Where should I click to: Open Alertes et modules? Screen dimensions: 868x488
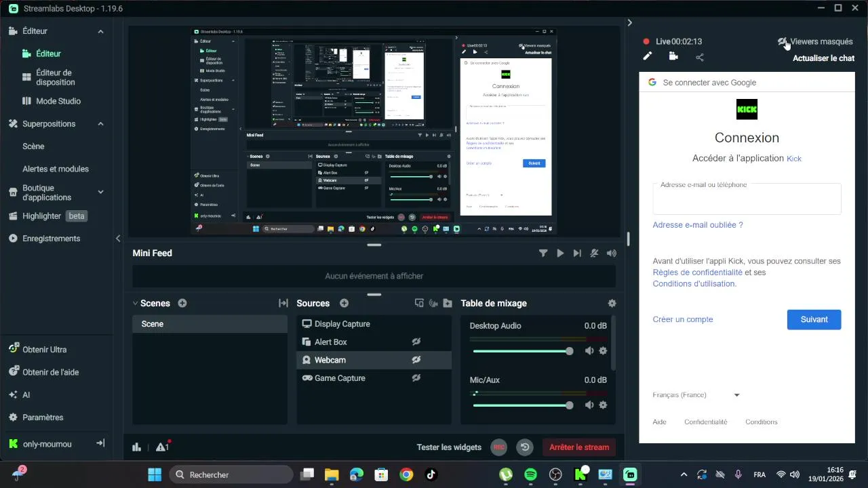[x=56, y=169]
